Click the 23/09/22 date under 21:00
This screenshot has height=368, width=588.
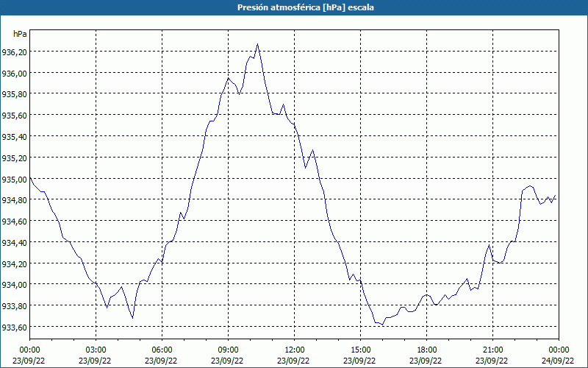492,361
